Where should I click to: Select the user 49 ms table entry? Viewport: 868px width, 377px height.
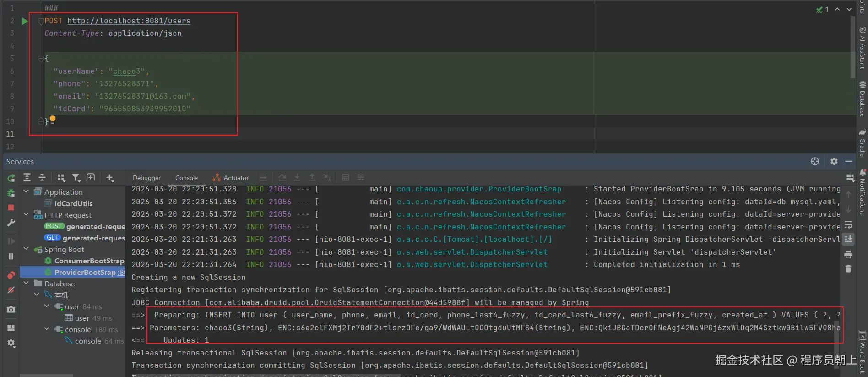click(88, 318)
